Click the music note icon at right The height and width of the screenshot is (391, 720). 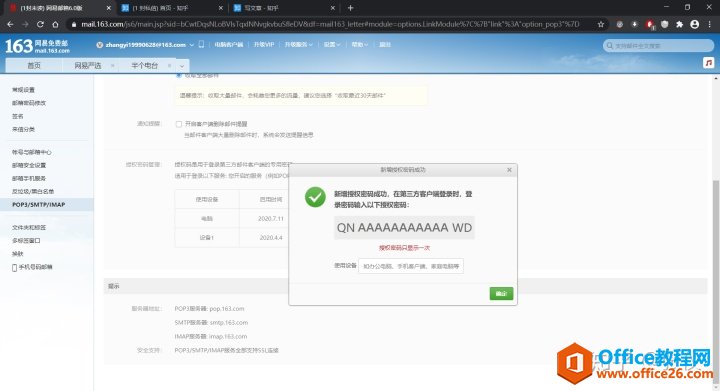[x=709, y=63]
